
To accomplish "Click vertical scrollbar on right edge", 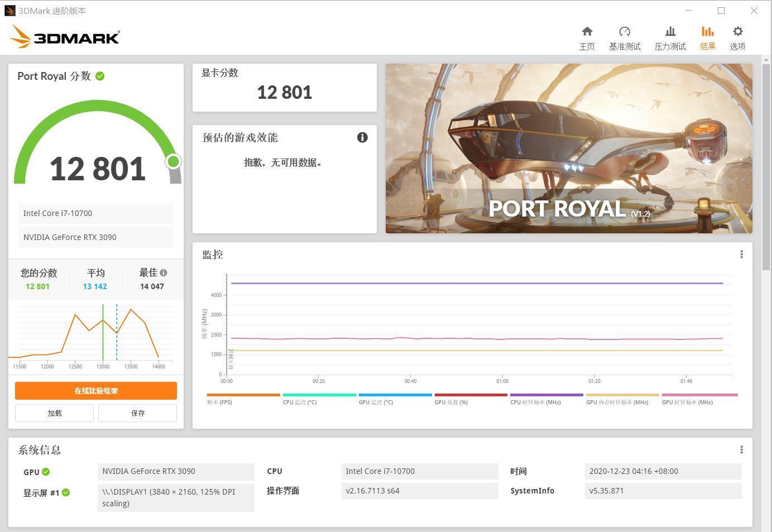I will [x=766, y=167].
